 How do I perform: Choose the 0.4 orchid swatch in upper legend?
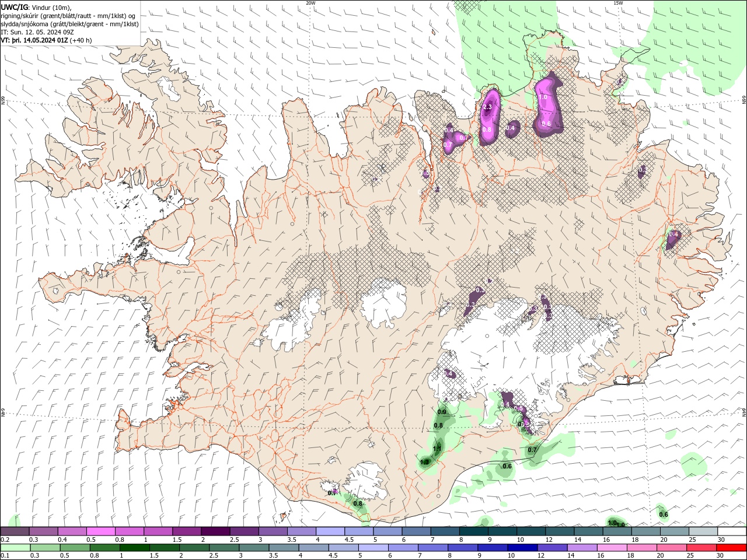[x=72, y=531]
